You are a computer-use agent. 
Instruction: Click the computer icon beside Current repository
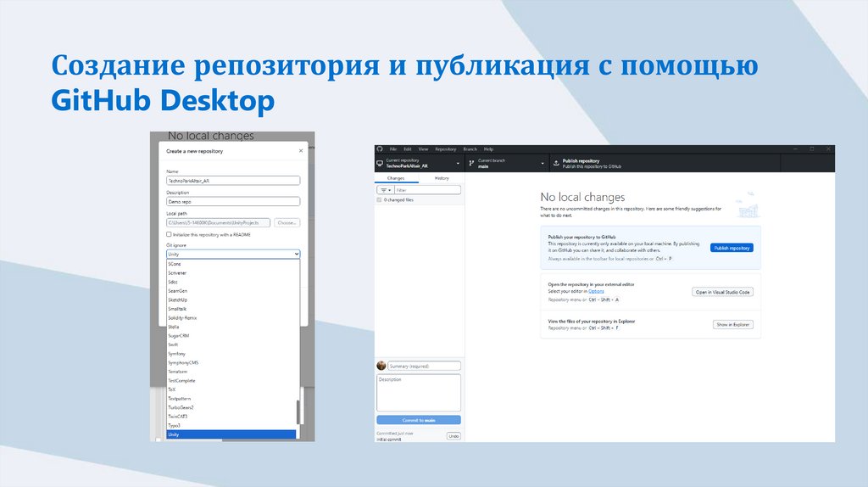380,164
